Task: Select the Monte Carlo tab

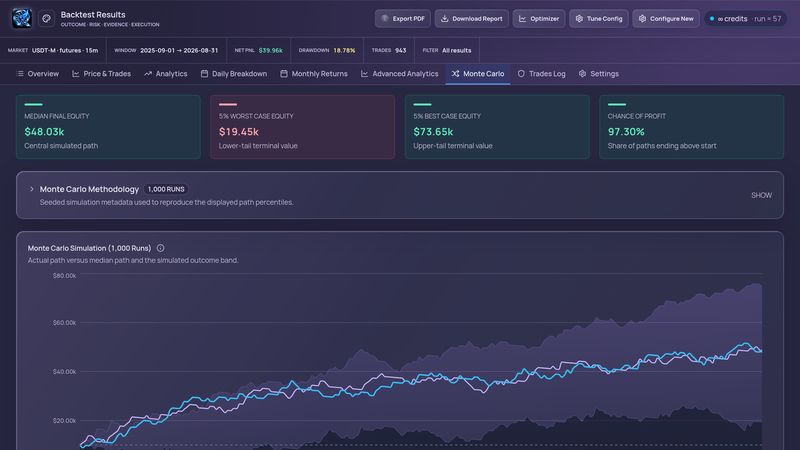Action: [x=478, y=74]
